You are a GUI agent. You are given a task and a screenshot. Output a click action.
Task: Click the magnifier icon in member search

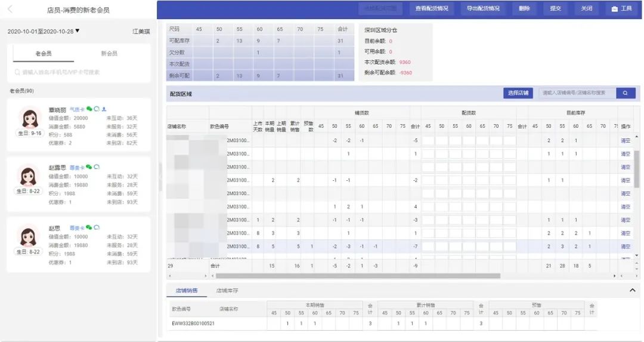pos(17,72)
